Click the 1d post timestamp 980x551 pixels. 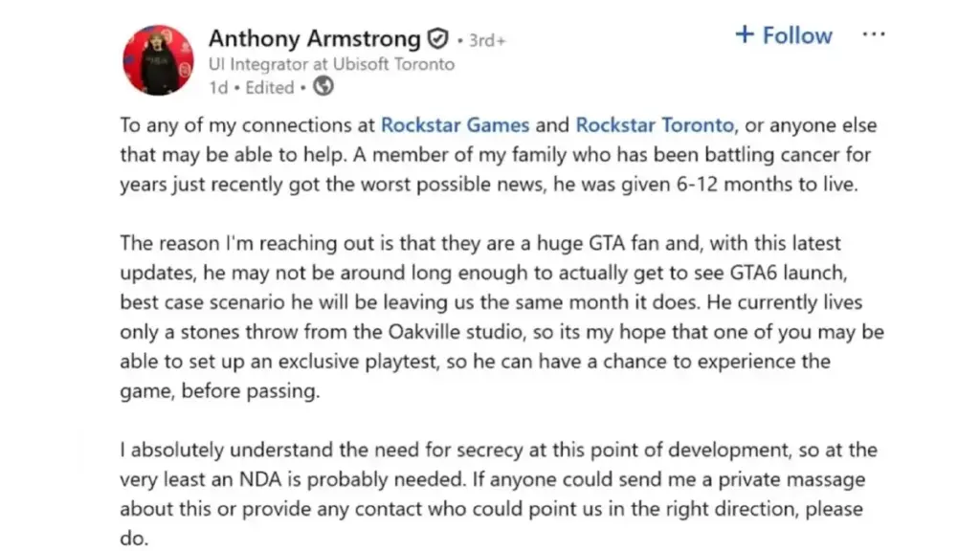[218, 87]
